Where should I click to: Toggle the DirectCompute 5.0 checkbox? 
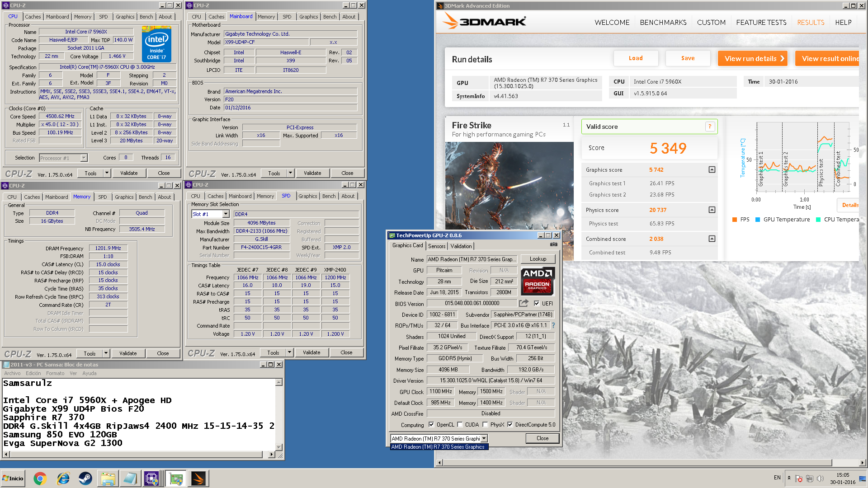(x=510, y=424)
